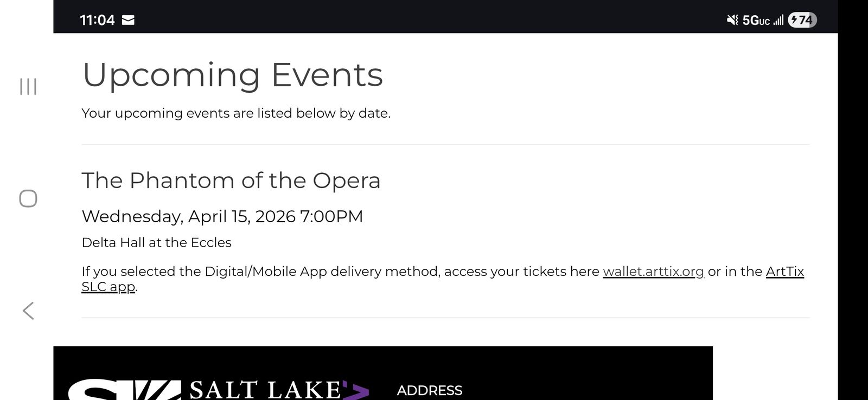Select The Phantom of the Opera event title
868x400 pixels.
point(231,180)
